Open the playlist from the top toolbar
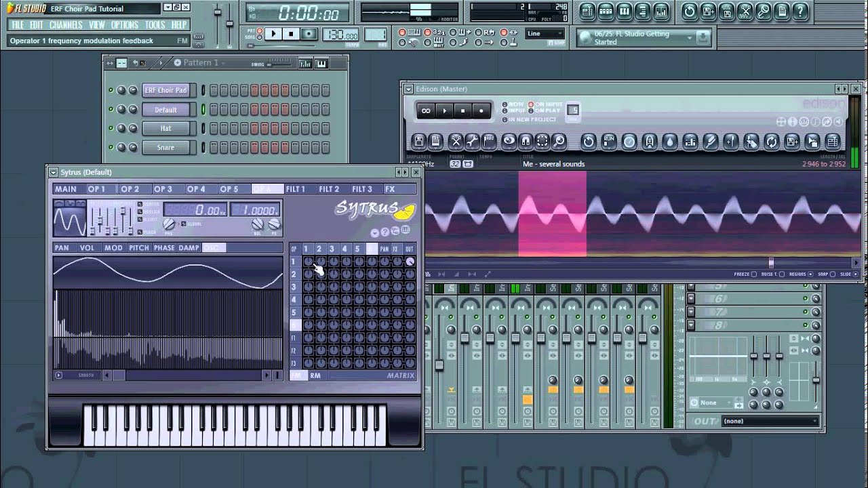 point(588,11)
